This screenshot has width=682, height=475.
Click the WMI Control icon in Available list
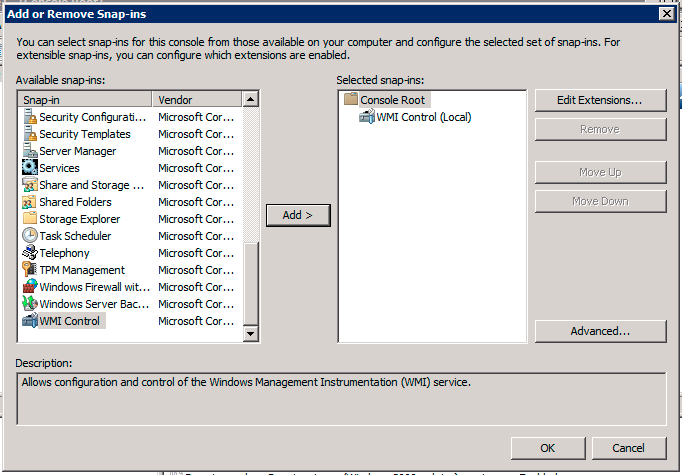coord(30,321)
